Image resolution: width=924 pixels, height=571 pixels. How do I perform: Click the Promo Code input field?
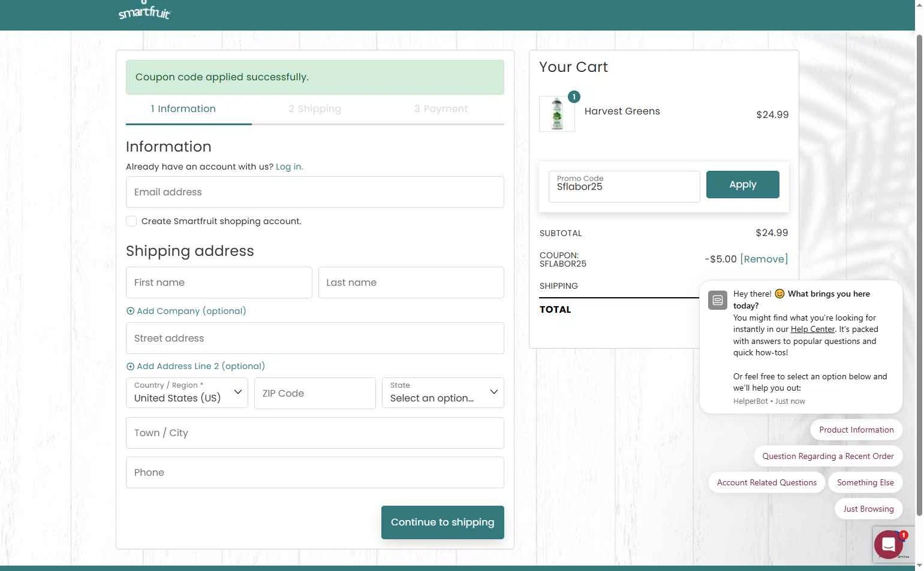click(624, 186)
